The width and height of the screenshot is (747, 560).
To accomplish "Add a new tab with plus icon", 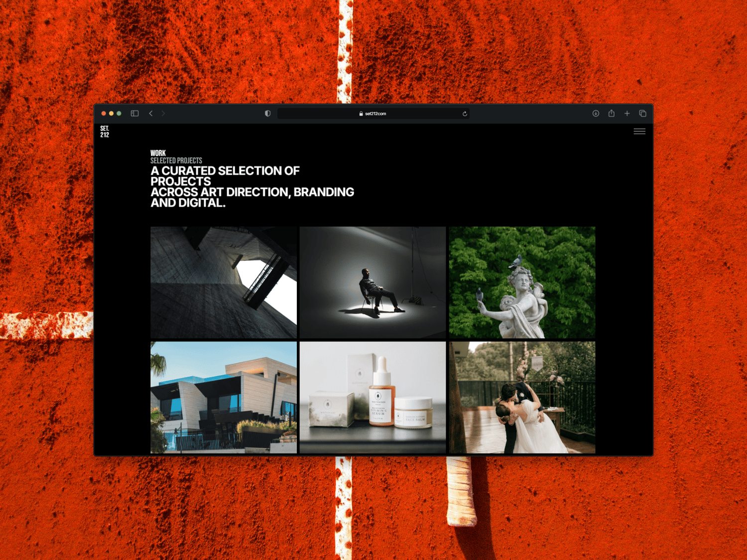I will 627,113.
